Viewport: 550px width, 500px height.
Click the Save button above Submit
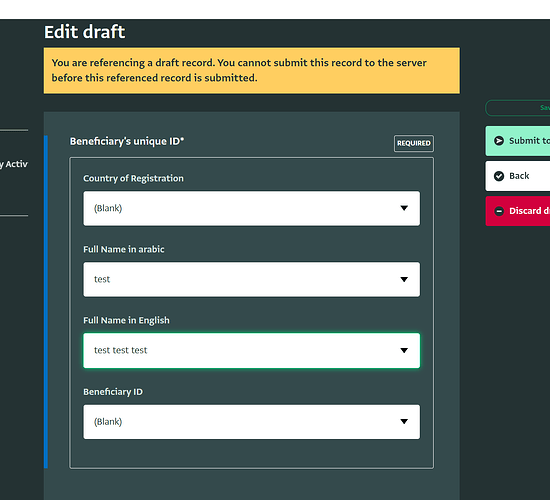pyautogui.click(x=518, y=108)
